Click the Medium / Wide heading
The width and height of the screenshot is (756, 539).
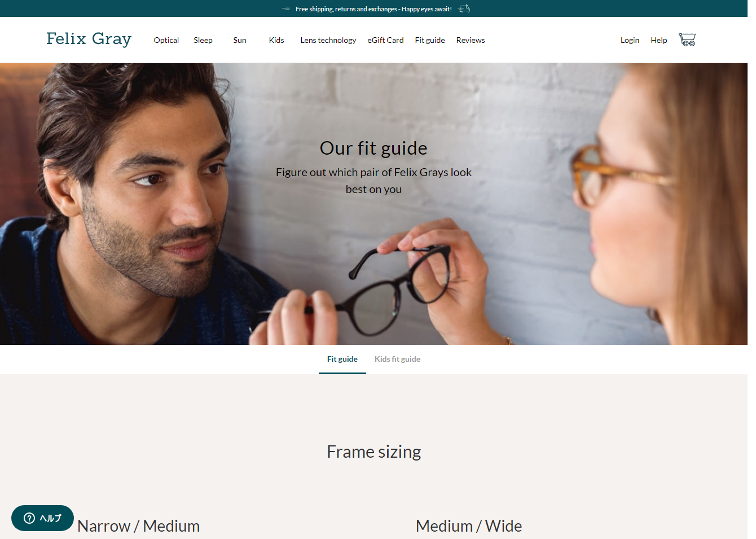click(x=469, y=525)
